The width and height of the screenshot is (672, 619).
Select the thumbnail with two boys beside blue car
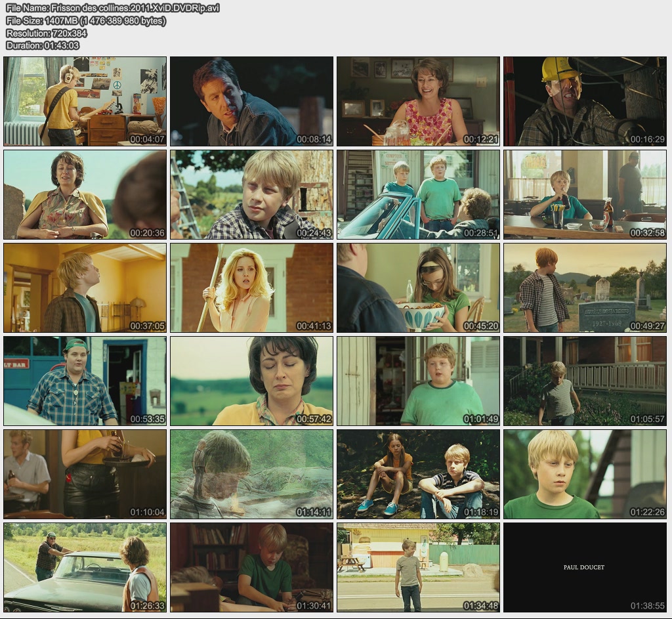tap(418, 194)
